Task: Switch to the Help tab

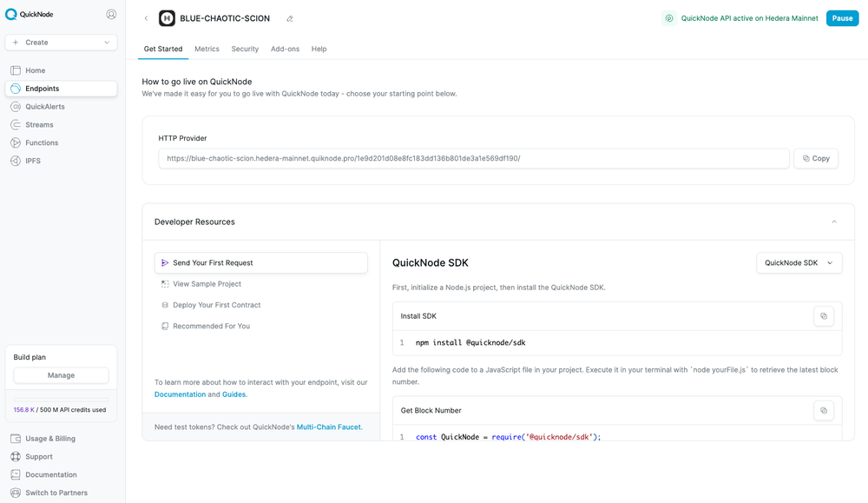Action: pyautogui.click(x=319, y=49)
